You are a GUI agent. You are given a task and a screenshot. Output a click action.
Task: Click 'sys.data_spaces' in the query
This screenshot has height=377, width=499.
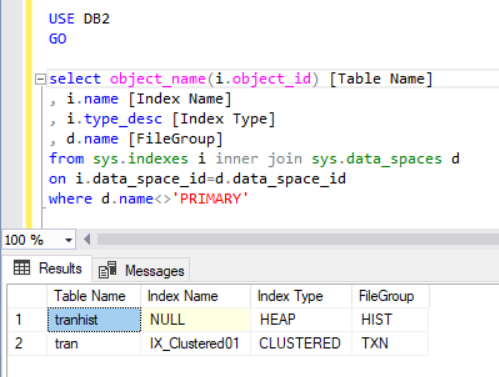(377, 159)
